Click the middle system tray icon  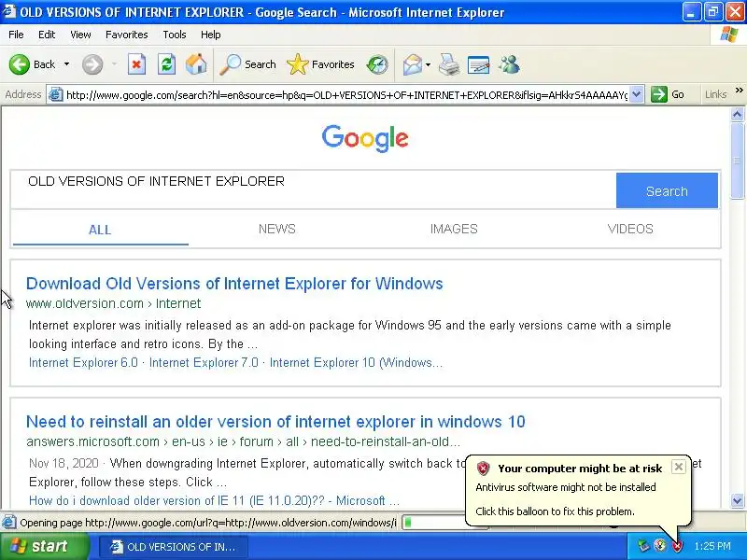coord(660,545)
